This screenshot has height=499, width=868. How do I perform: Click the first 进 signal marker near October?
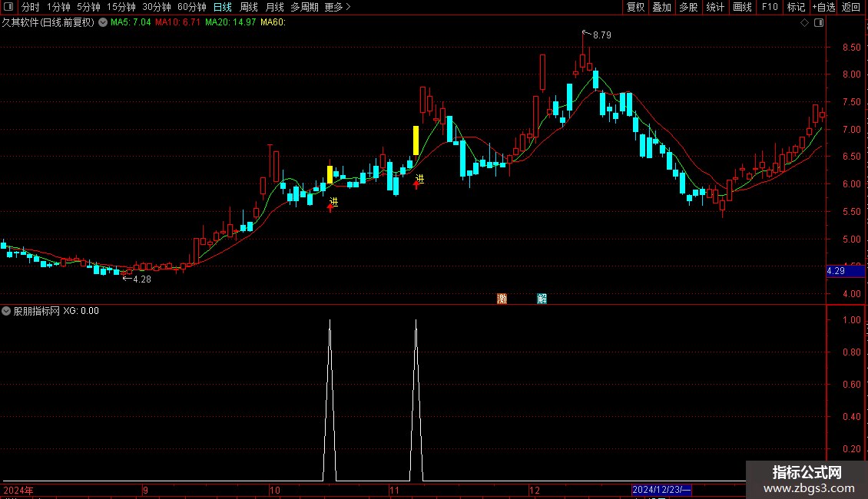(x=333, y=202)
